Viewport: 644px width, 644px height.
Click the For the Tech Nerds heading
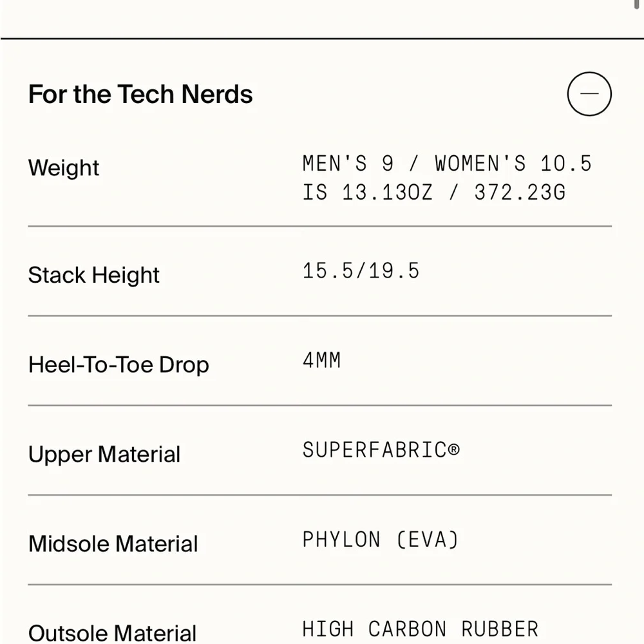tap(140, 95)
